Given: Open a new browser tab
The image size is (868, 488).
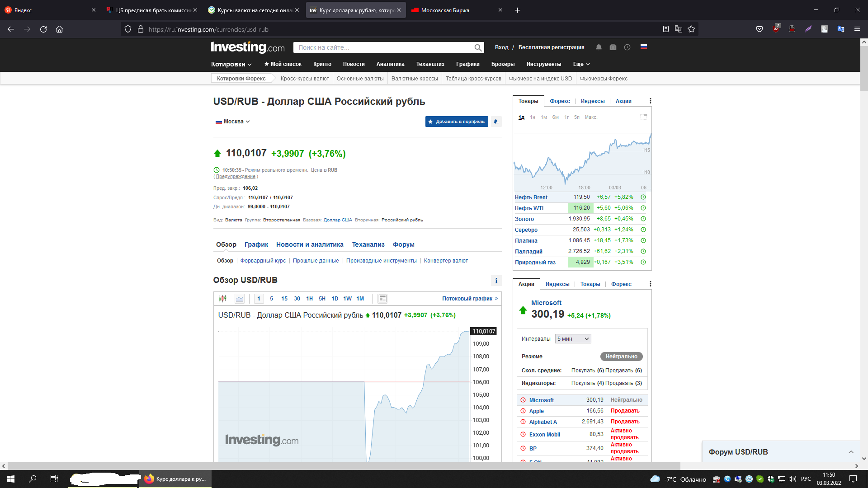Looking at the screenshot, I should click(518, 10).
